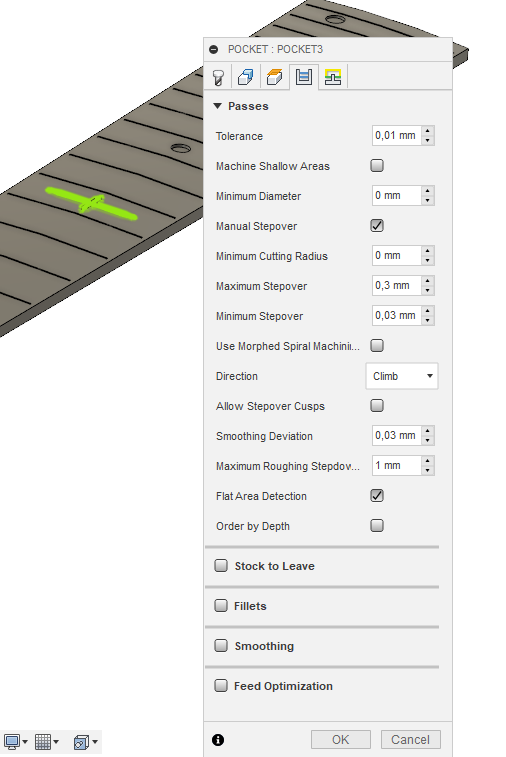
Task: Open Grid and Snaps icon
Action: pos(43,742)
